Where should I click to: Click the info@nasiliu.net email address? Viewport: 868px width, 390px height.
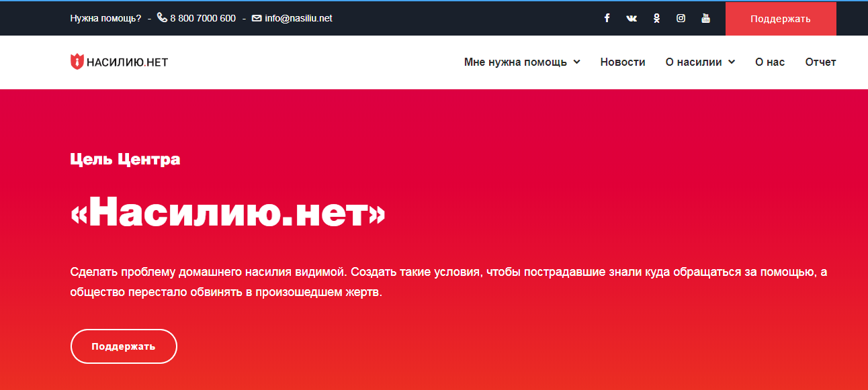[298, 18]
